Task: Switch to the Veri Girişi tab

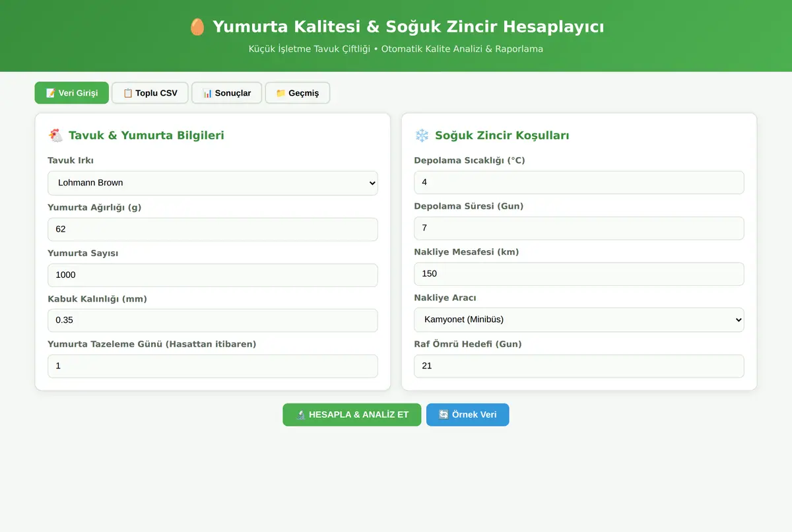Action: click(71, 93)
